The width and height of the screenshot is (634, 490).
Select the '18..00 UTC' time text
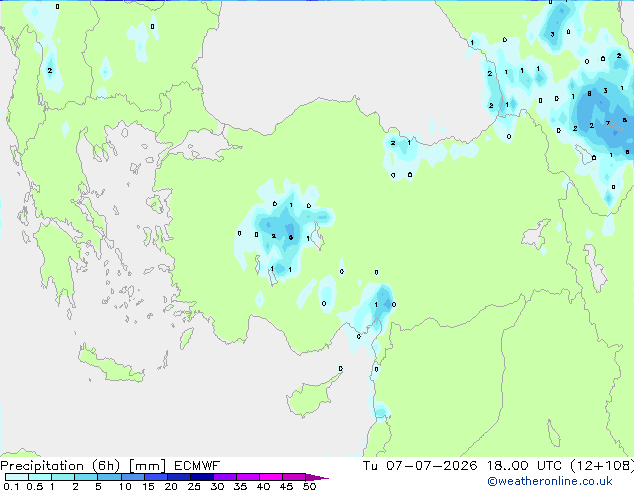(x=524, y=466)
